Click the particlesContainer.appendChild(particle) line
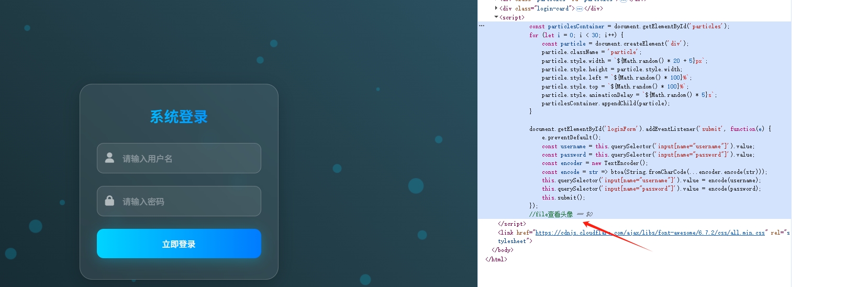 606,103
